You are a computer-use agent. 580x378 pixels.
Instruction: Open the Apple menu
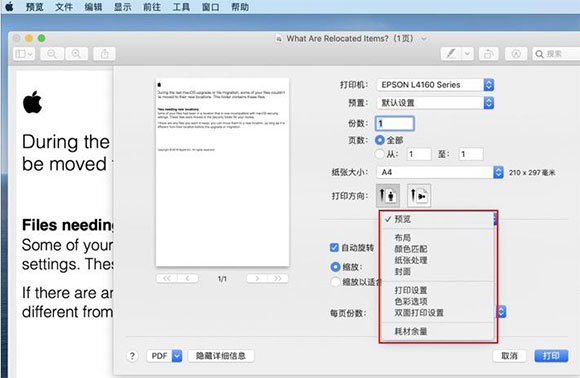pos(9,7)
